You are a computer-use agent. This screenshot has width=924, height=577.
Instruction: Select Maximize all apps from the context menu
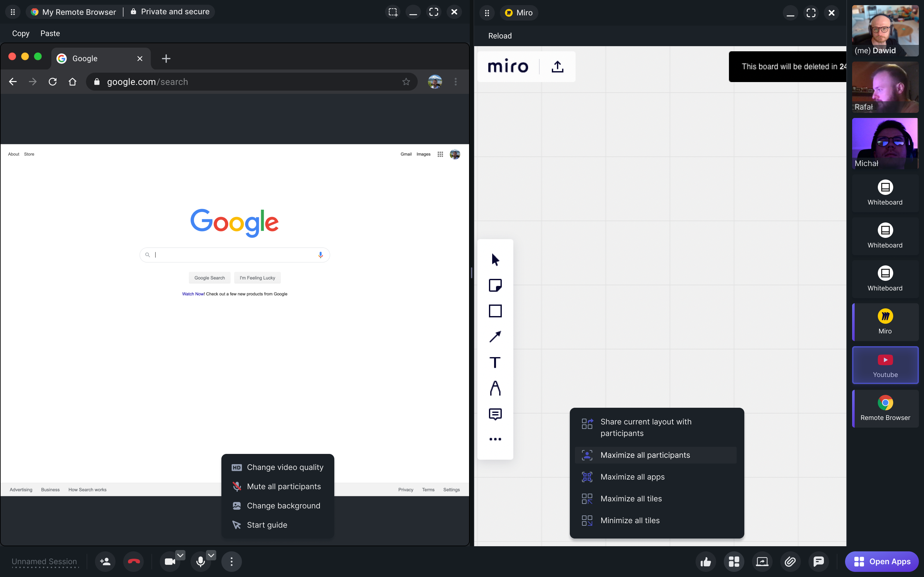[632, 476]
